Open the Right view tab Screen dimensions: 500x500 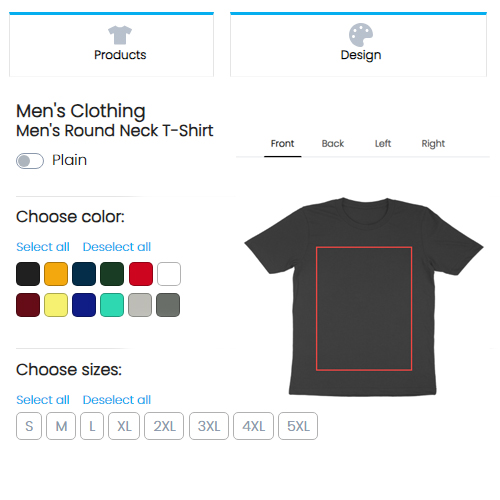(x=433, y=144)
